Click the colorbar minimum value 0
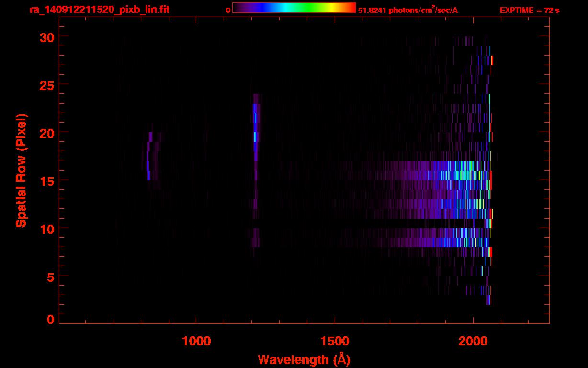This screenshot has width=588, height=368. (x=228, y=10)
